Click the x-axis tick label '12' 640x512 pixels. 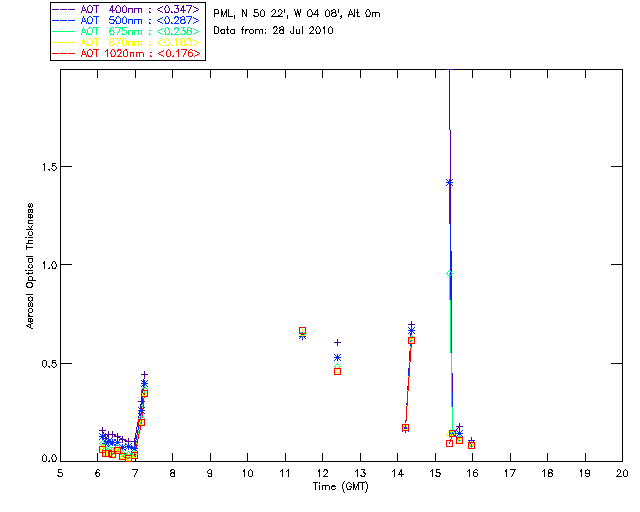(322, 473)
